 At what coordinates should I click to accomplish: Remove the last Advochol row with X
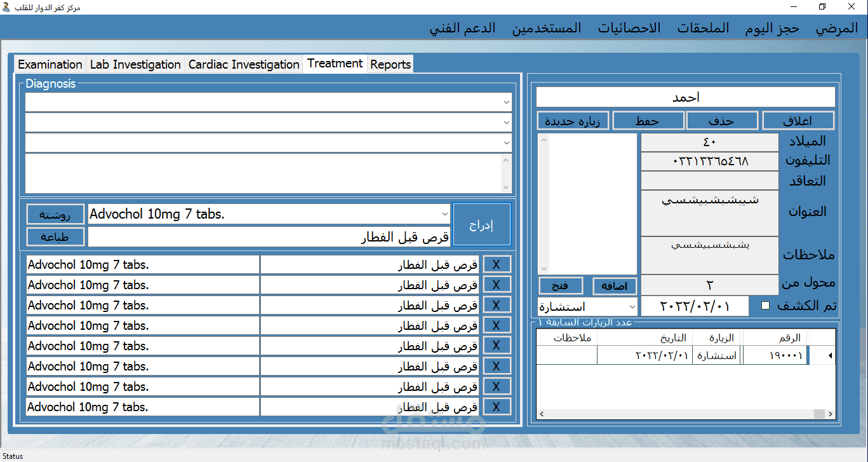click(x=497, y=407)
